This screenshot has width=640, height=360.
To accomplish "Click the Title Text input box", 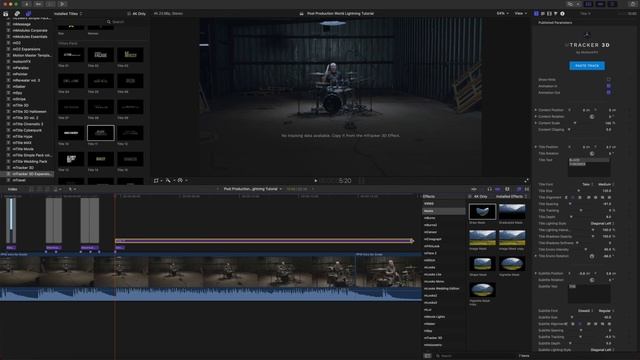I will 590,167.
